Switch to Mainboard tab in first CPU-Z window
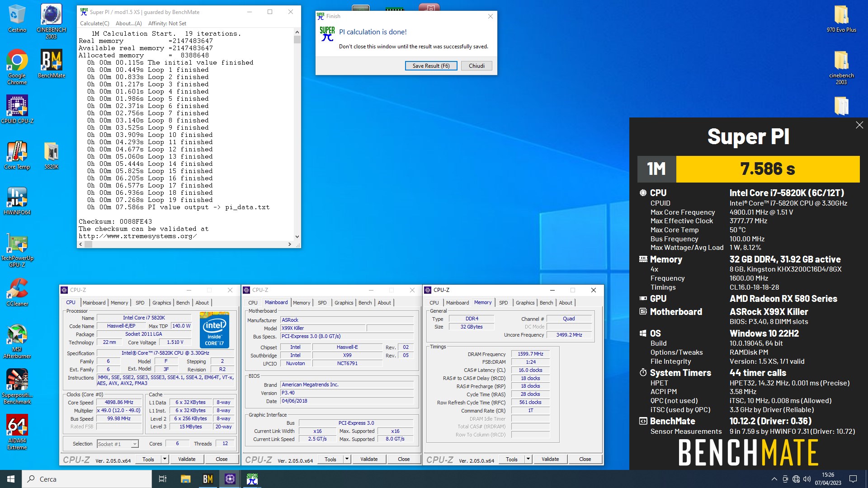 pyautogui.click(x=94, y=303)
